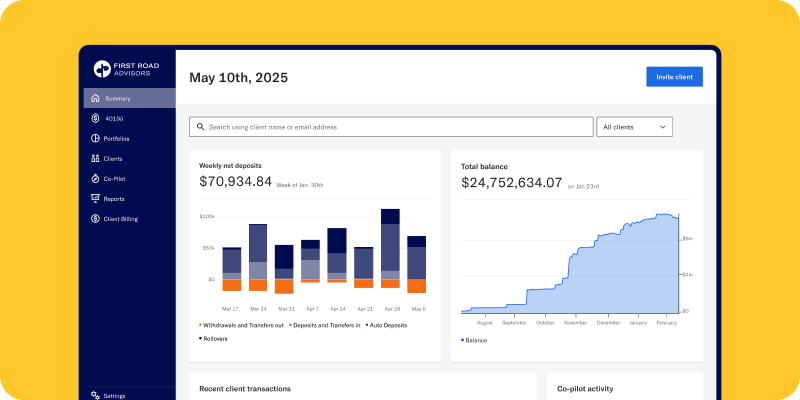Select the Client Billing dollar icon
The image size is (800, 400).
[x=95, y=218]
